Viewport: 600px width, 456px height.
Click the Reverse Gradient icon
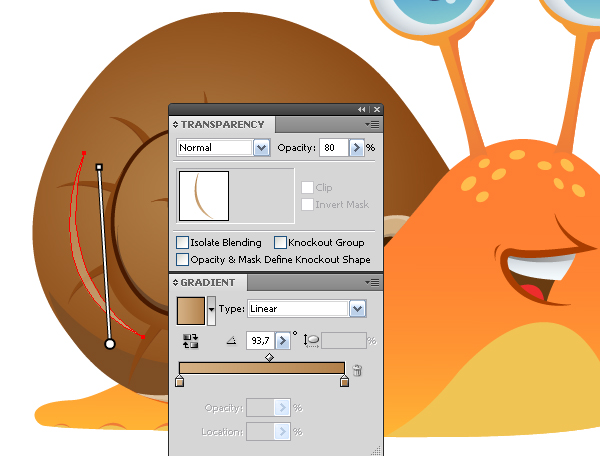[191, 341]
